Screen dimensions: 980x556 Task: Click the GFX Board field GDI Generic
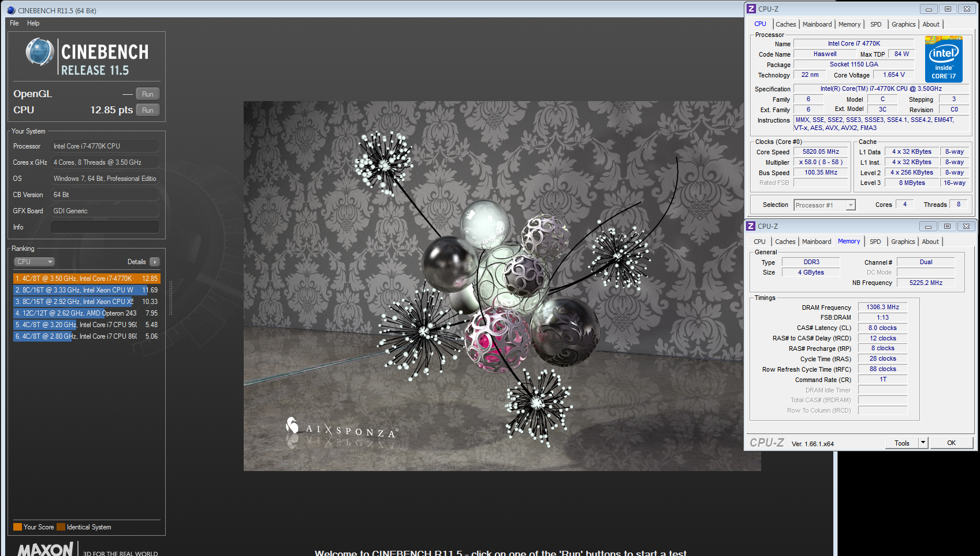point(105,211)
